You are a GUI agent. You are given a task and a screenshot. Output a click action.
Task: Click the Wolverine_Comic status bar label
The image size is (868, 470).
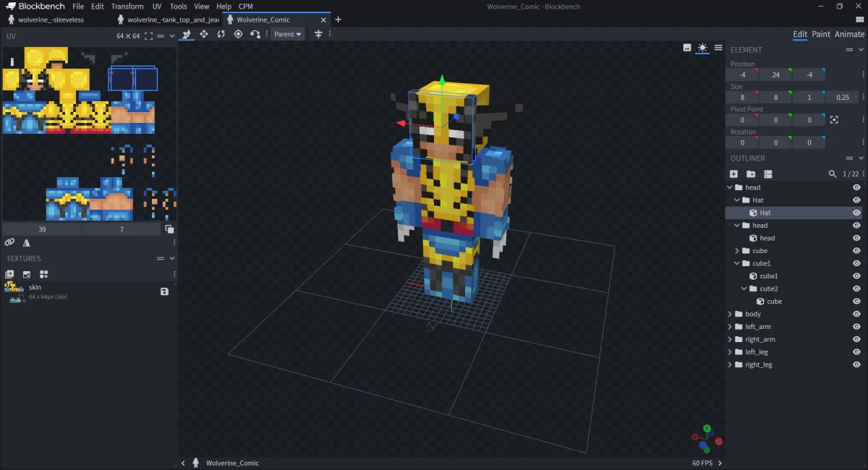pyautogui.click(x=232, y=463)
